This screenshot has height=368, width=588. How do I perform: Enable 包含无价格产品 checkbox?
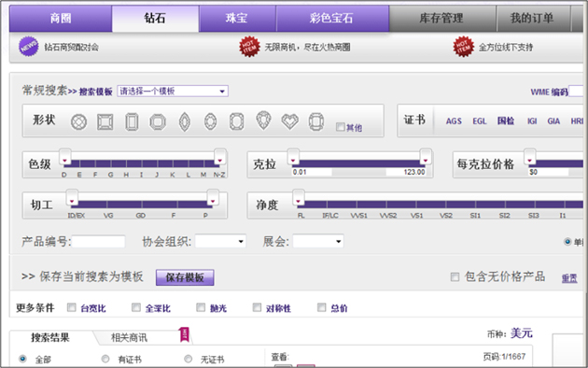point(455,277)
